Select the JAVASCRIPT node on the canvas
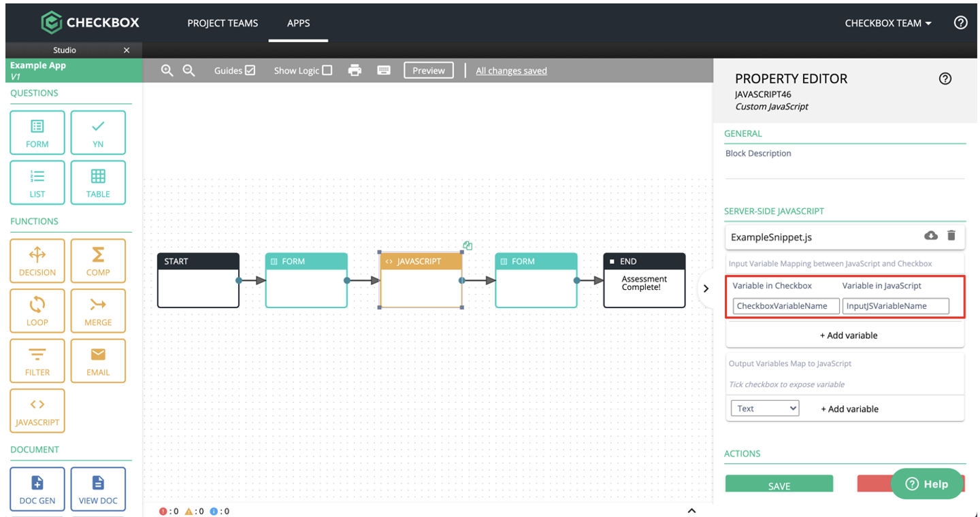The width and height of the screenshot is (980, 517). (421, 280)
